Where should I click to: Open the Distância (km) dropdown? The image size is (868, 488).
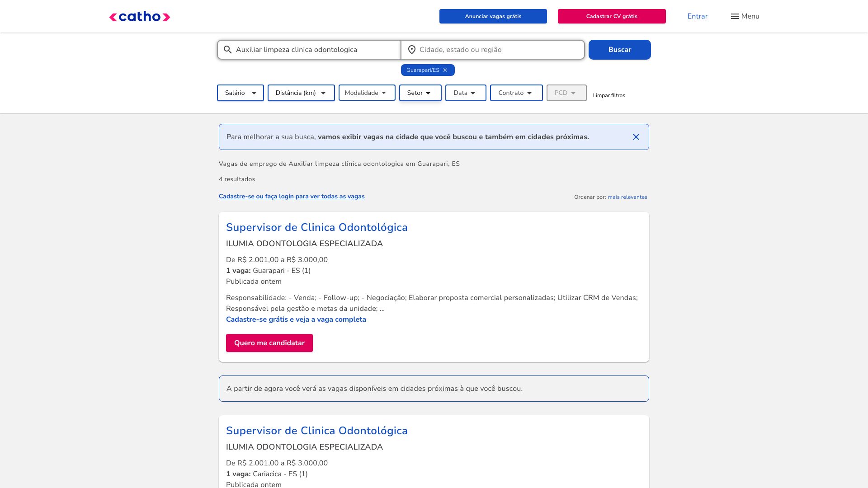pyautogui.click(x=301, y=93)
